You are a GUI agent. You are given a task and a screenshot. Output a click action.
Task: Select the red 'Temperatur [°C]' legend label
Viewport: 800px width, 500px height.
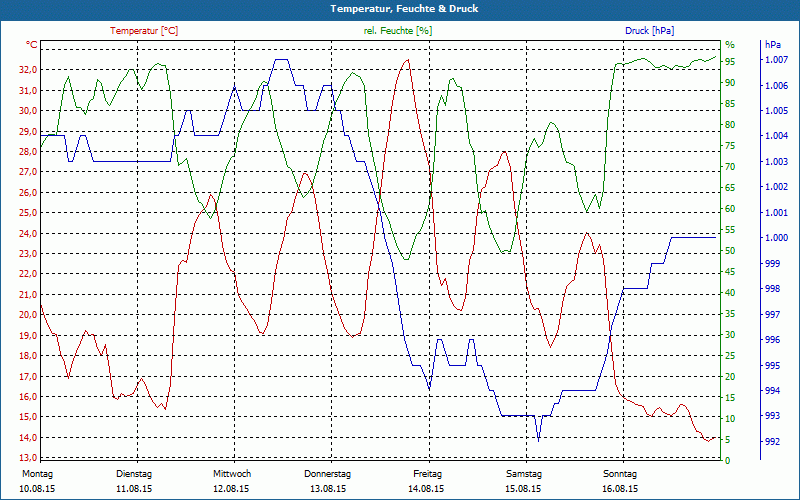click(x=144, y=31)
